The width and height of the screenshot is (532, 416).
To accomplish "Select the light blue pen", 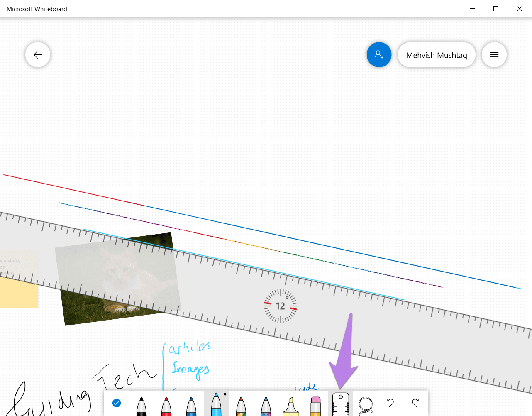I will pos(216,404).
